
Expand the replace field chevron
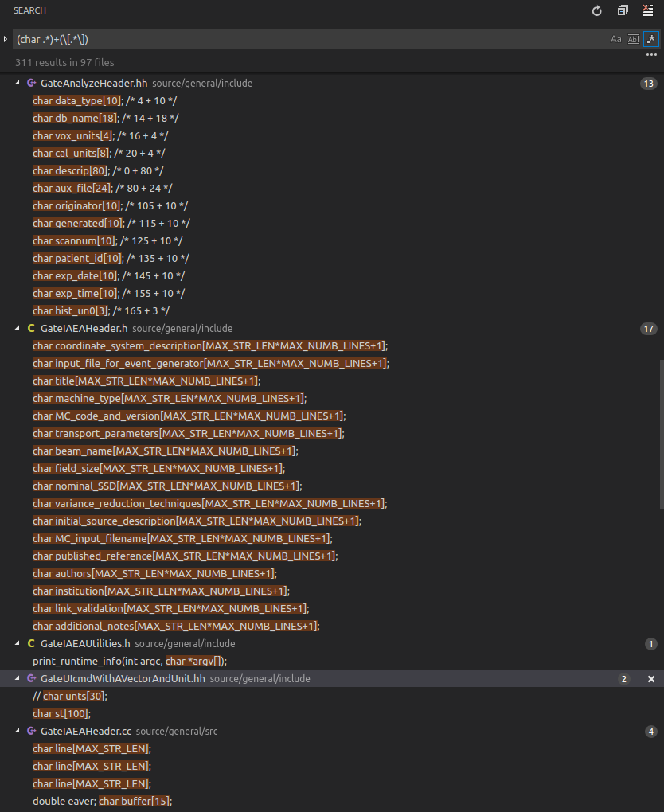6,37
